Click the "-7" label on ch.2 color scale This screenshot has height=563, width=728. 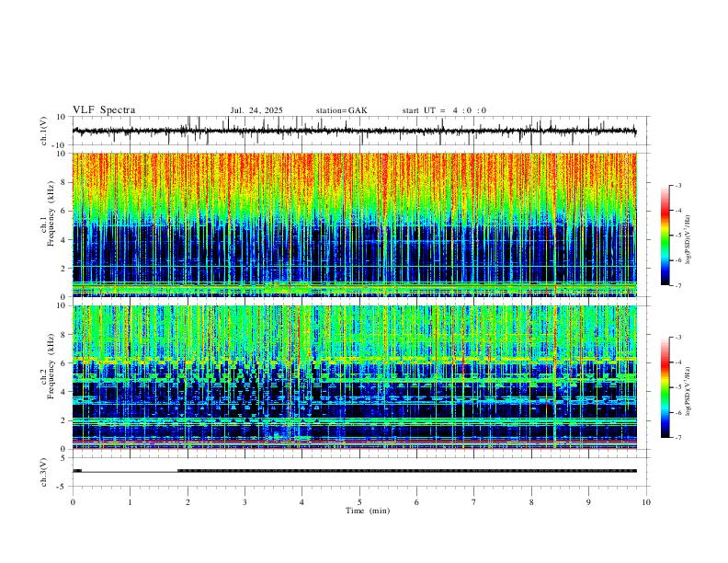point(677,438)
